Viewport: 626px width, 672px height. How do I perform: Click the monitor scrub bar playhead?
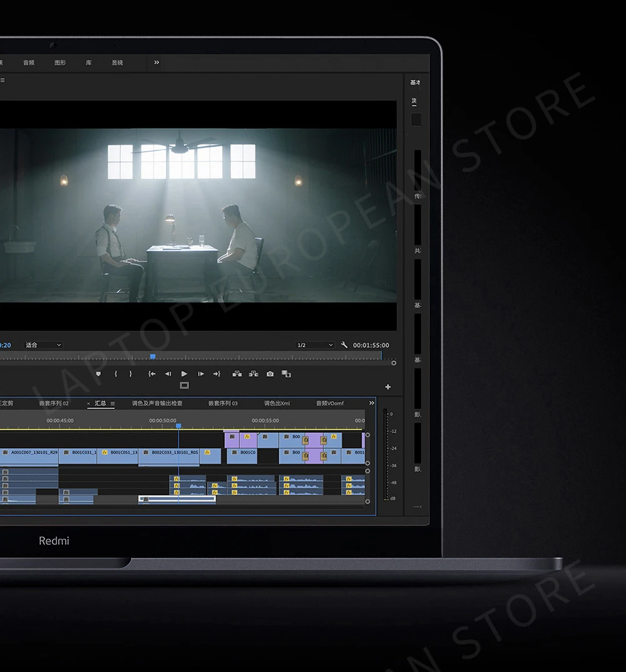(153, 356)
